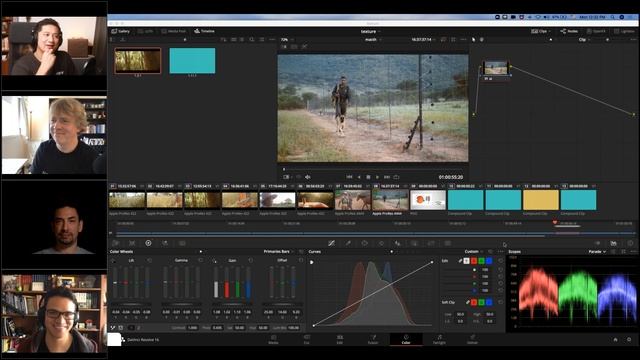Show the LUTs panel
The height and width of the screenshot is (360, 640).
coord(145,31)
